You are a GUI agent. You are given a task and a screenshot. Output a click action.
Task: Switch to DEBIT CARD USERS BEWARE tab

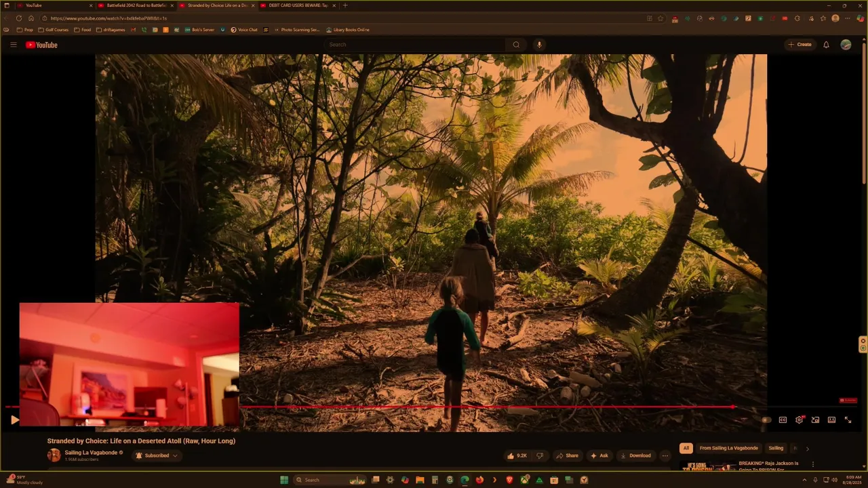298,5
